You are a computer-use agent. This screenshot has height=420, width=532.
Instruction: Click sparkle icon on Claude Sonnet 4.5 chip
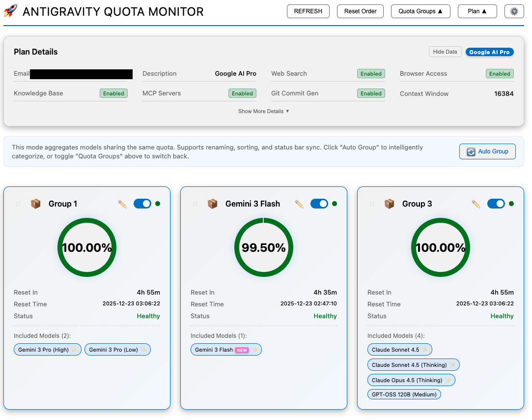pos(424,349)
